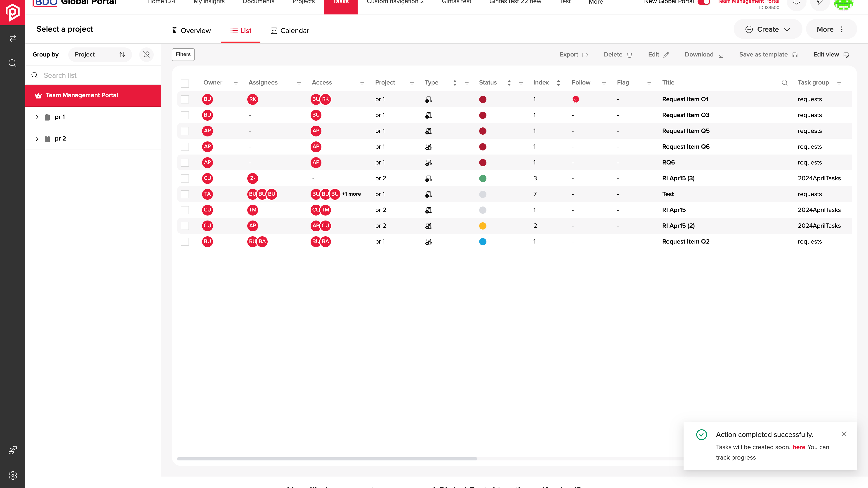This screenshot has width=868, height=488.
Task: Click the Project column filter icon
Action: point(412,82)
